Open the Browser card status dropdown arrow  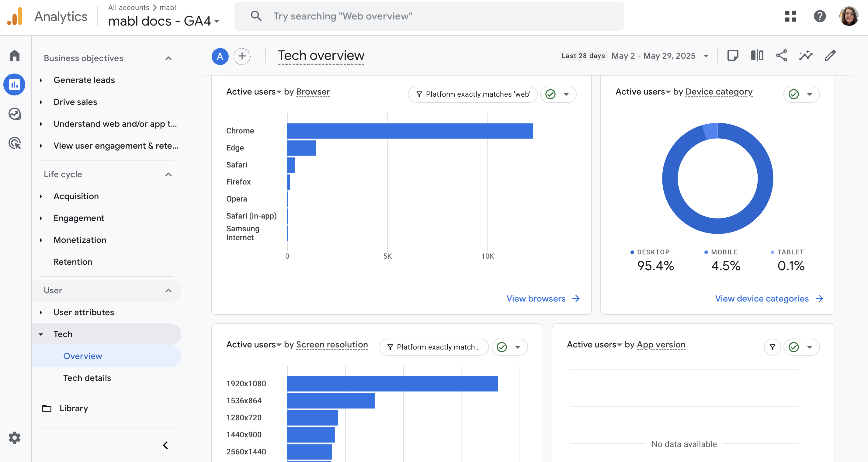click(566, 94)
